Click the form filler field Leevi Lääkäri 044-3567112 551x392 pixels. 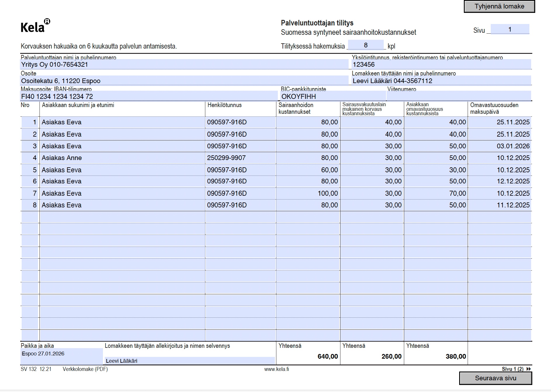441,81
